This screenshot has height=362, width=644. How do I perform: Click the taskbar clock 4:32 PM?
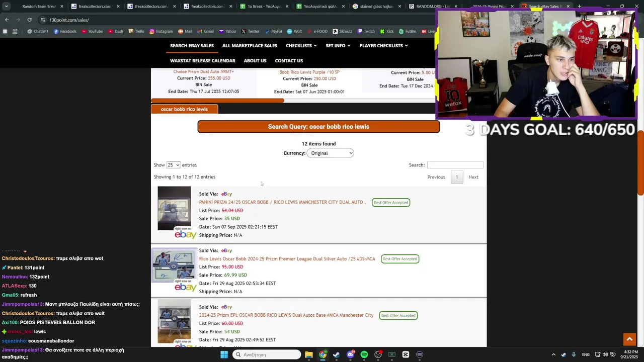coord(630,354)
